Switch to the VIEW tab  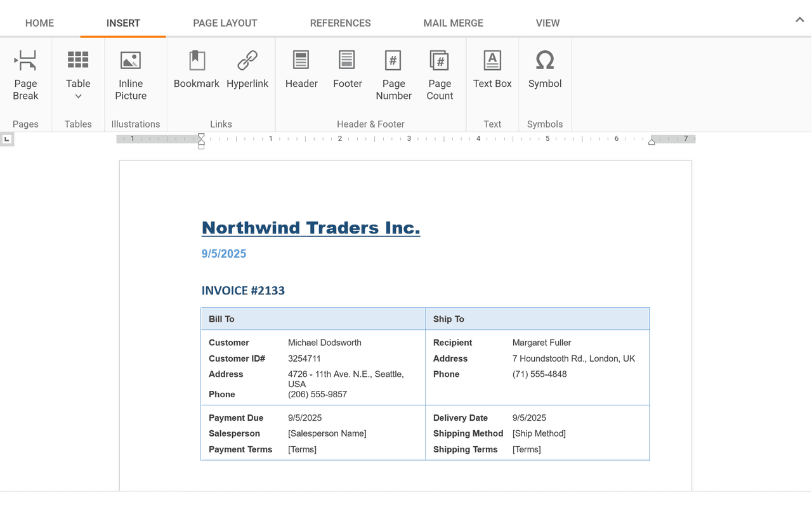pos(547,23)
